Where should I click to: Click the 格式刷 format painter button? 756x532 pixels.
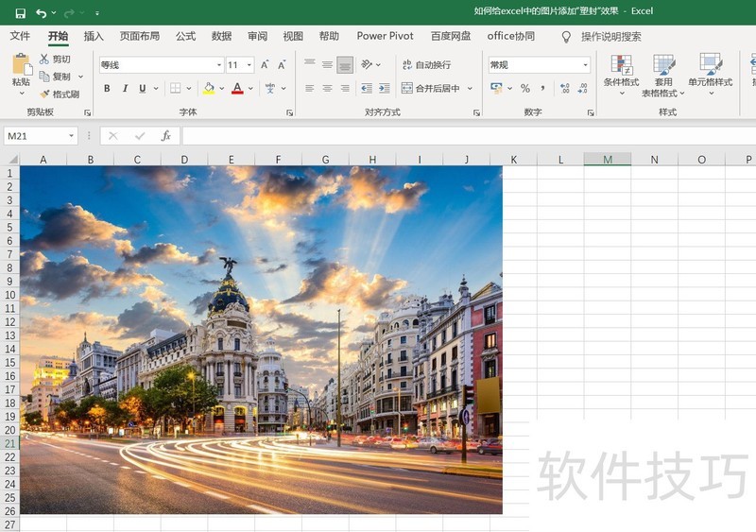pyautogui.click(x=60, y=94)
